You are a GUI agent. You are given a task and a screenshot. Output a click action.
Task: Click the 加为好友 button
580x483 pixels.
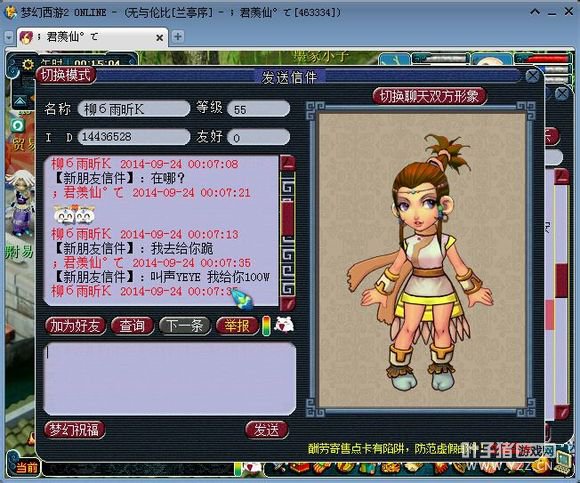click(75, 326)
